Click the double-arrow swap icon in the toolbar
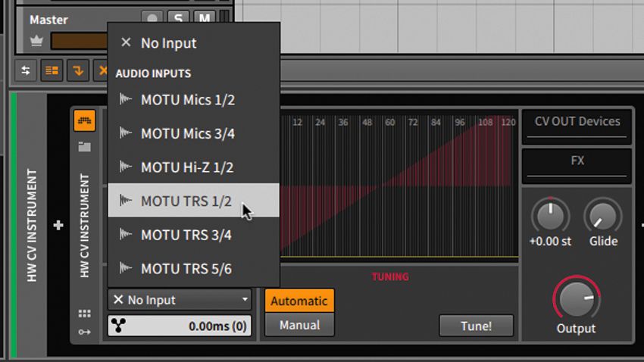Screen dimensions: 644x362 click(x=26, y=70)
